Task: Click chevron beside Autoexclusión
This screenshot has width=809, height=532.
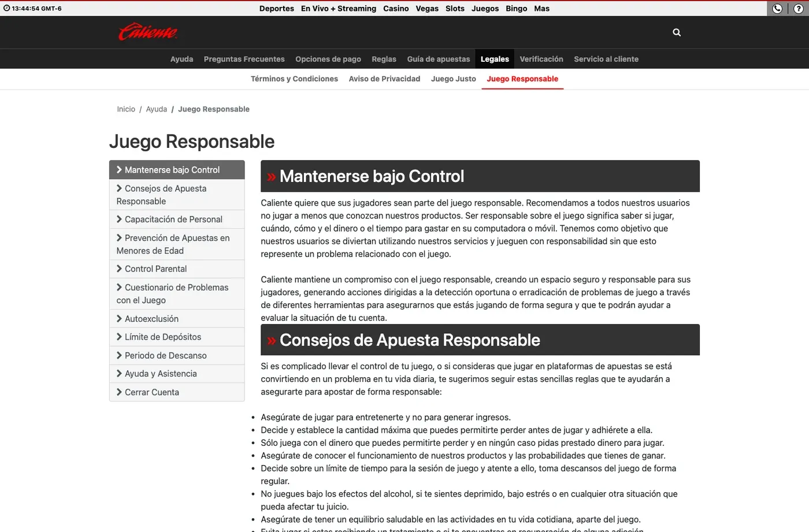Action: click(119, 318)
